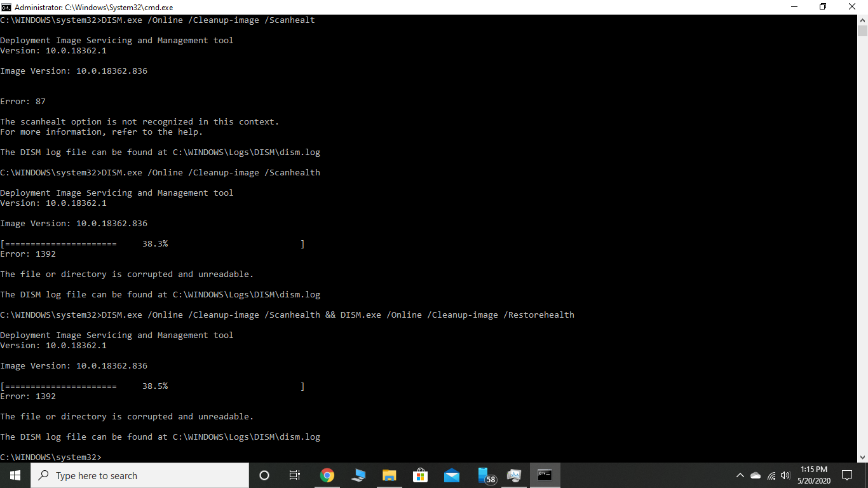Click the console vertical scrollbar thumb
The width and height of the screenshot is (868, 488).
pos(862,32)
